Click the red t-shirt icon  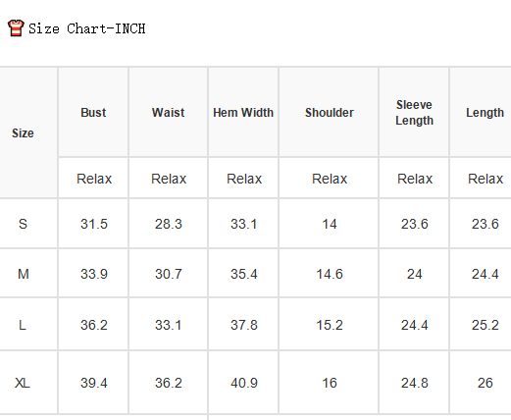pyautogui.click(x=16, y=28)
